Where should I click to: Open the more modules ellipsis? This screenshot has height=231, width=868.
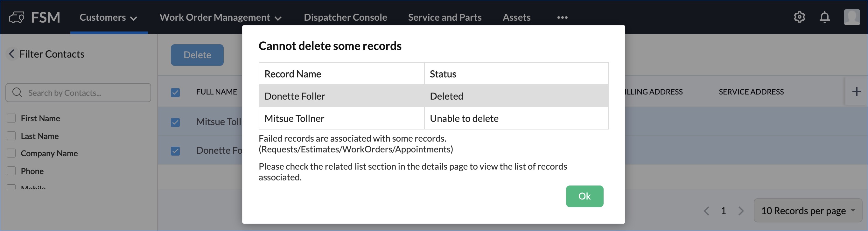[562, 17]
